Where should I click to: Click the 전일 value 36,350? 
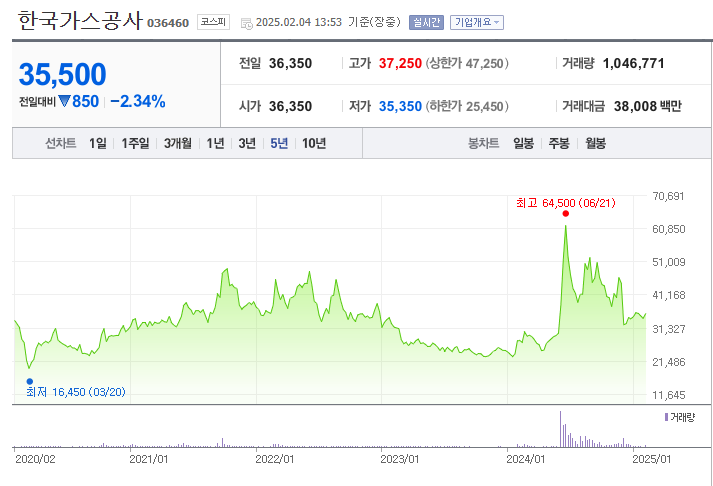290,63
